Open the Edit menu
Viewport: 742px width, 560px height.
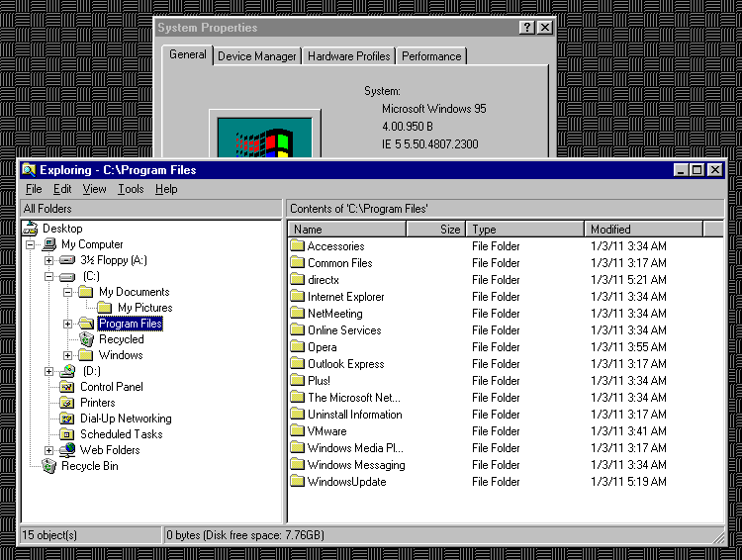(62, 189)
